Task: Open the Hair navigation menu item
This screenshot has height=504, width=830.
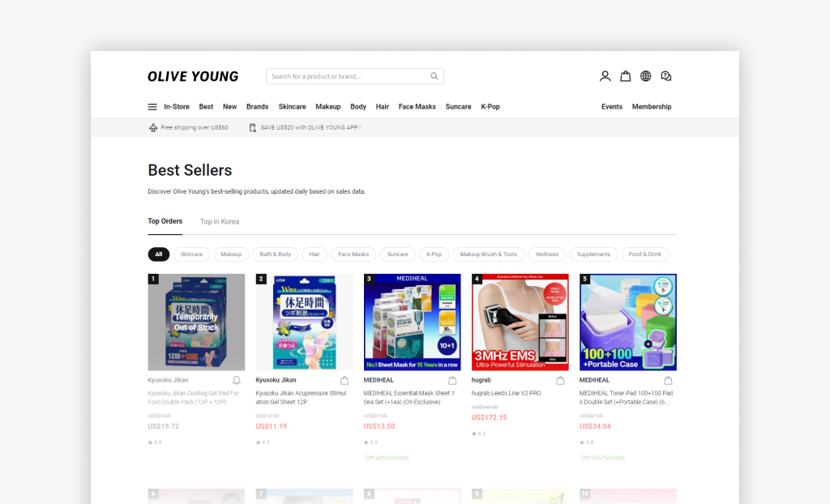Action: (383, 106)
